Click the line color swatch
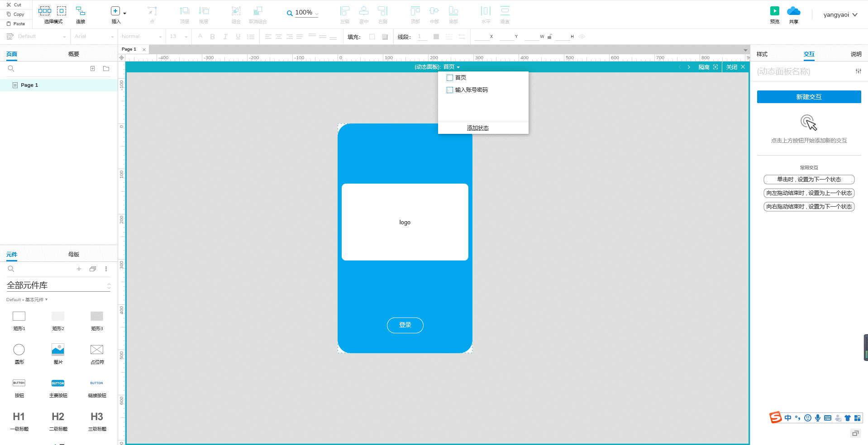Viewport: 868px width, 445px height. point(436,37)
